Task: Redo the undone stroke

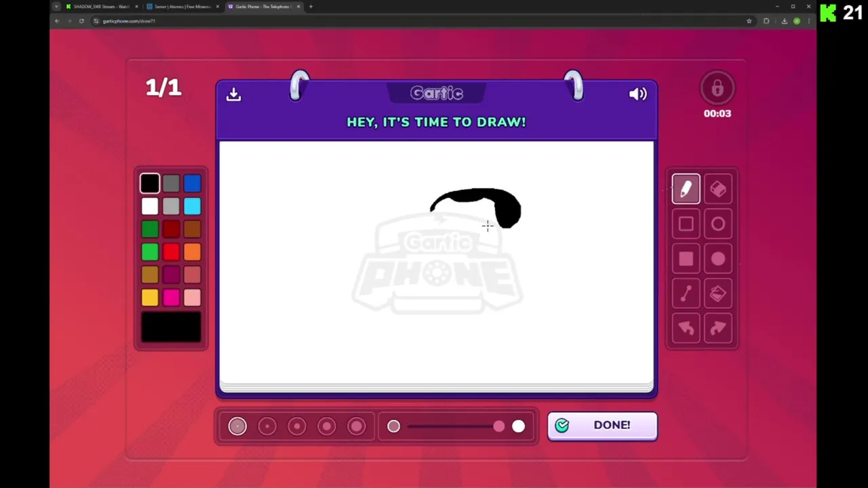Action: click(717, 329)
